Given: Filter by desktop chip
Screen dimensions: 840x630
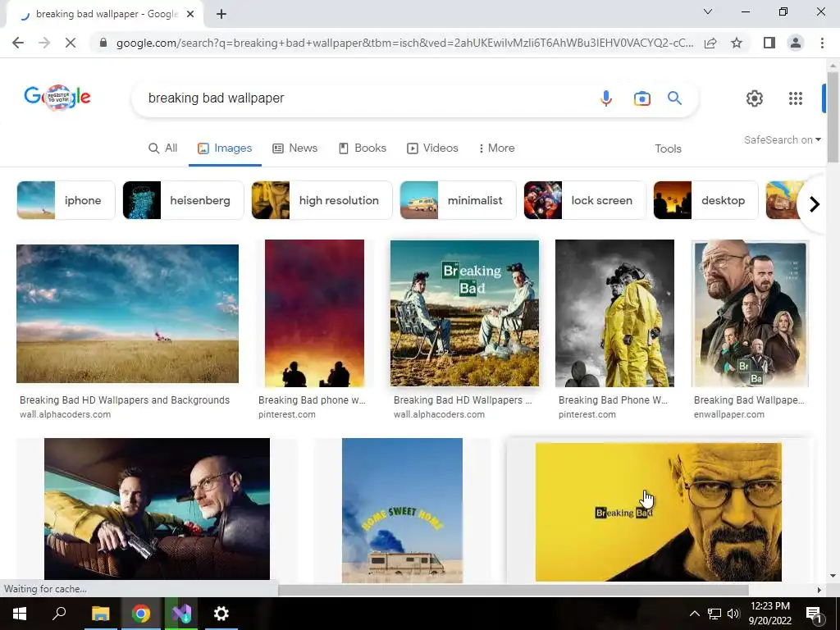Looking at the screenshot, I should [706, 200].
